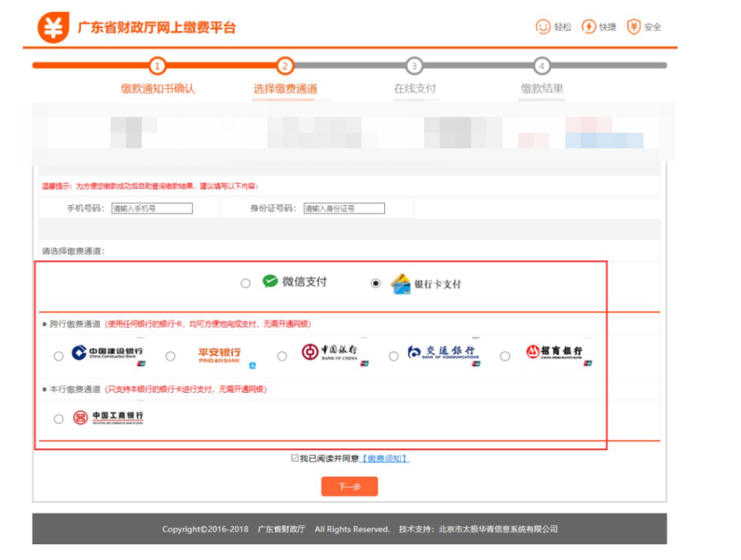This screenshot has width=741, height=560.
Task: Click step 1 circle in progress bar
Action: 157,66
